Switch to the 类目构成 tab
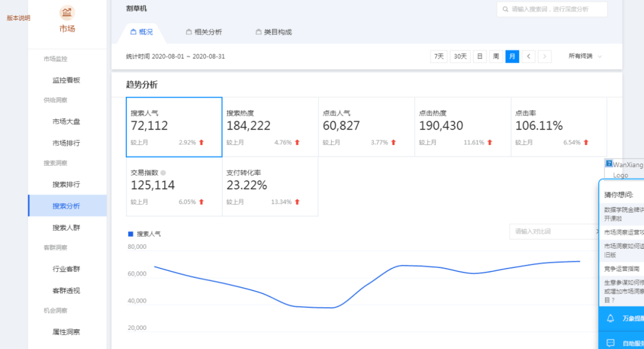Image resolution: width=644 pixels, height=349 pixels. tap(274, 32)
